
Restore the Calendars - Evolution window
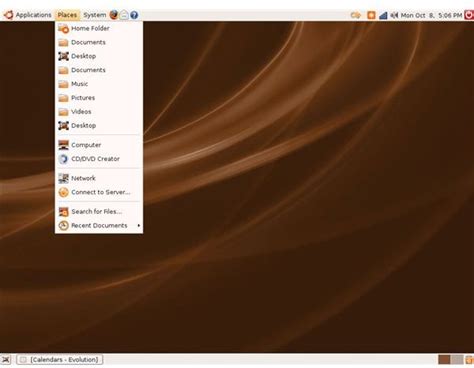60,360
